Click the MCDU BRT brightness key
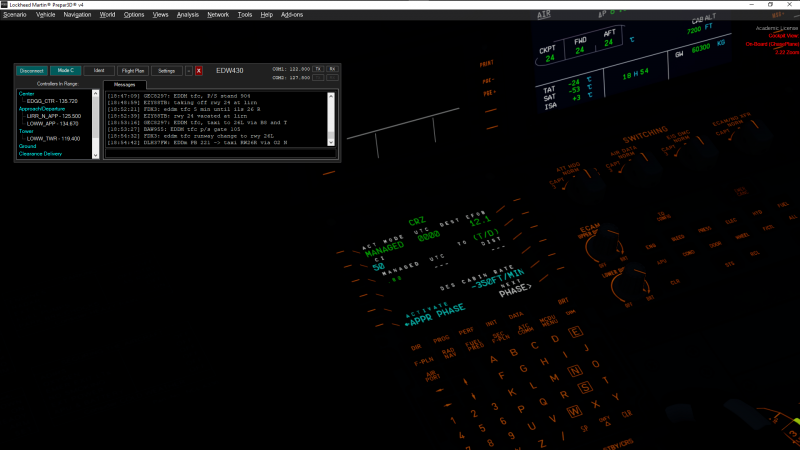This screenshot has height=450, width=800. [563, 301]
